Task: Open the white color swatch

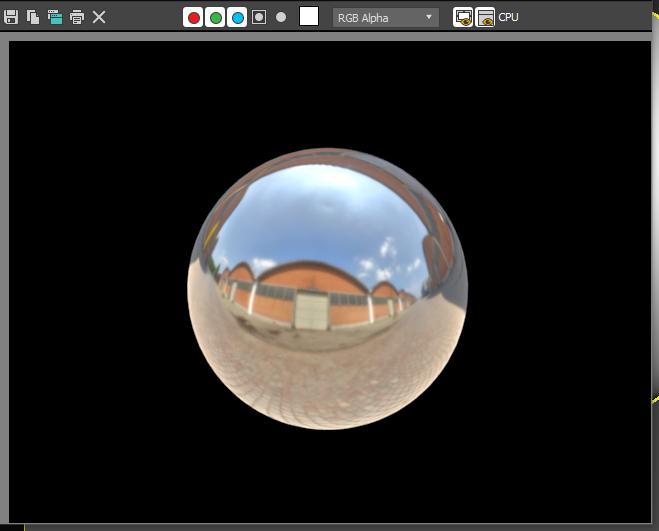Action: [309, 16]
